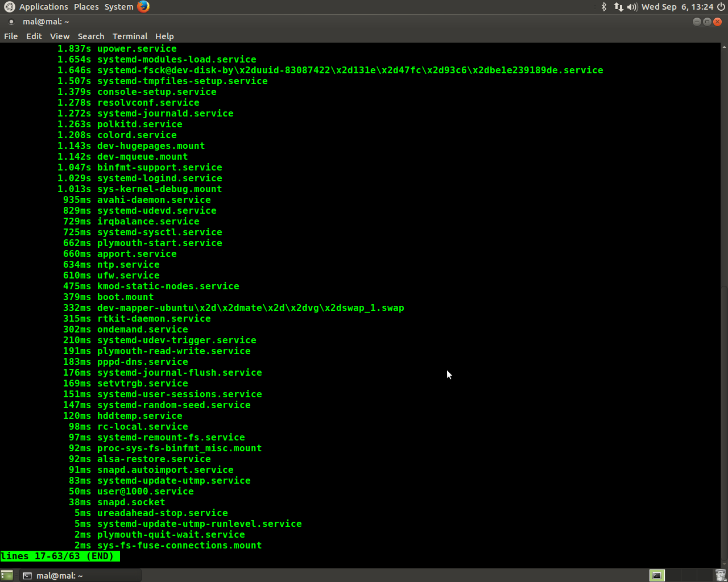This screenshot has width=728, height=582.
Task: Click the dev-hugepages.mount line
Action: click(131, 146)
